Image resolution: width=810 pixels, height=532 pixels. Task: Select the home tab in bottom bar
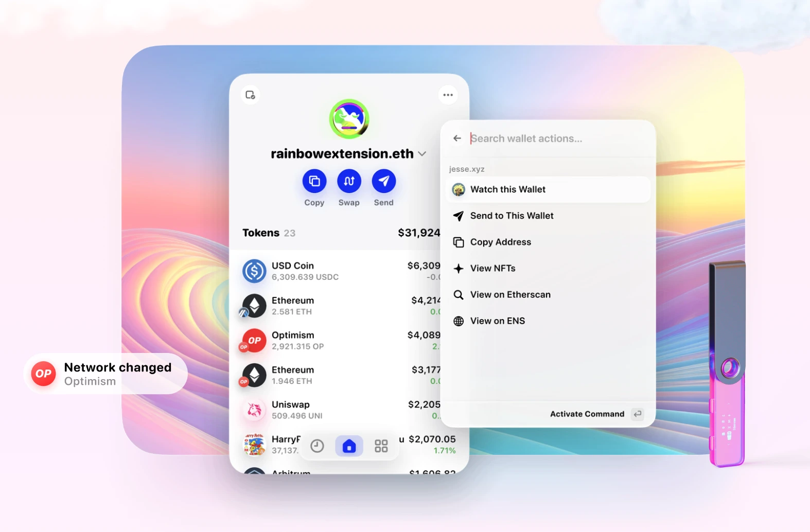click(349, 446)
